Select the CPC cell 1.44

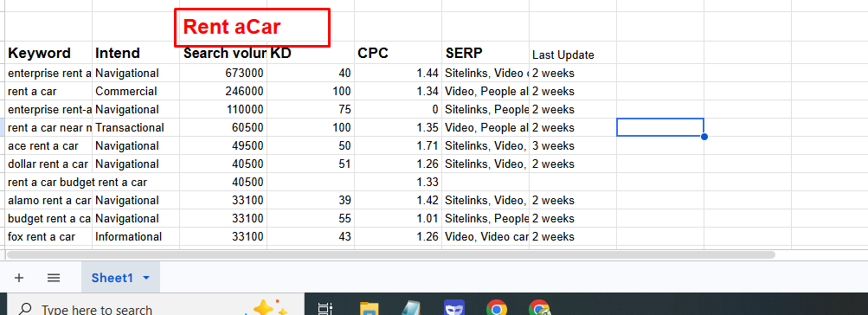(x=398, y=73)
